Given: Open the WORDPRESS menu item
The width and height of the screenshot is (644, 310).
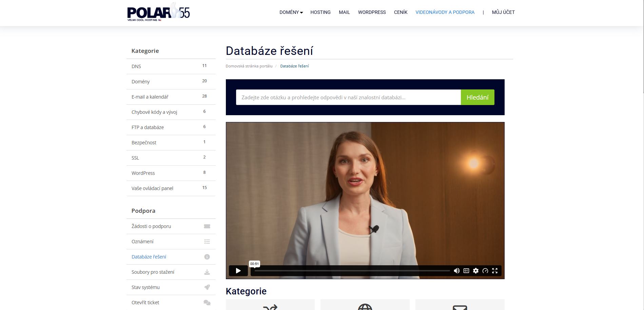Looking at the screenshot, I should click(x=372, y=12).
